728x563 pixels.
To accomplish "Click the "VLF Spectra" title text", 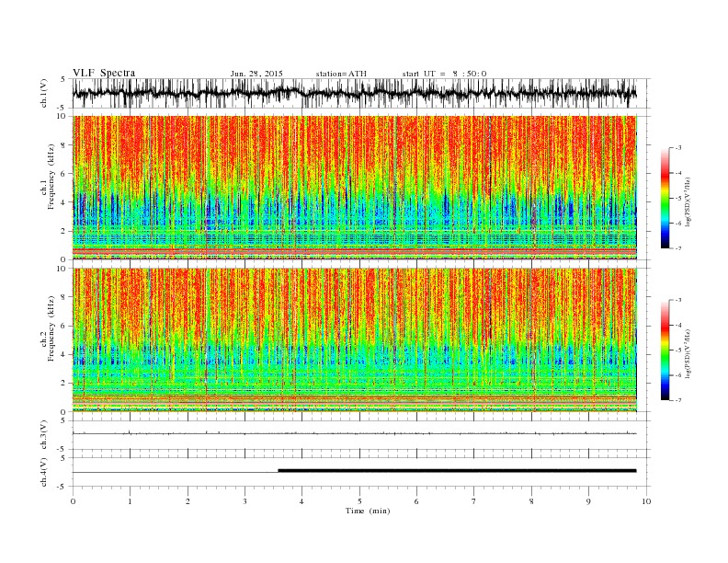I will [x=104, y=73].
